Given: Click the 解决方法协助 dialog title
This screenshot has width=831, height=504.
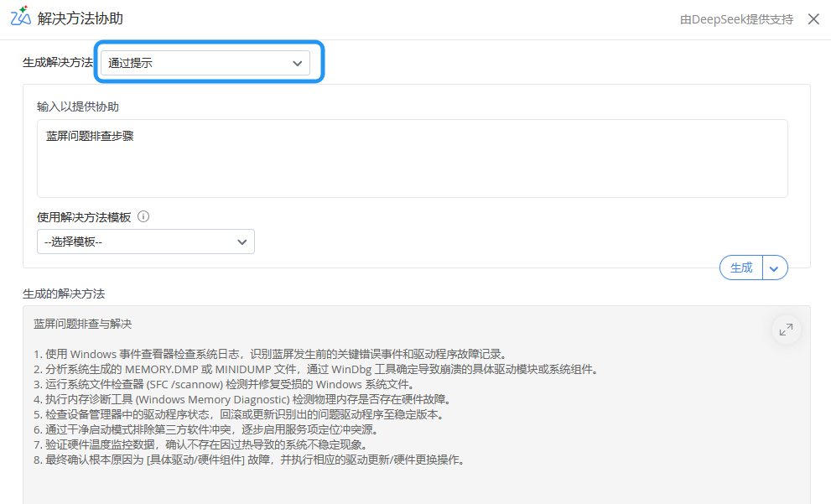Looking at the screenshot, I should [x=81, y=18].
